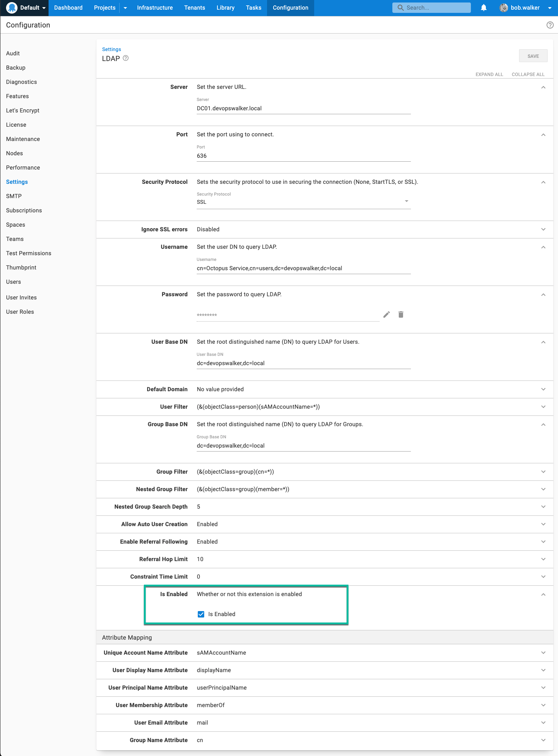Expand the Ignore SSL errors section
This screenshot has width=558, height=756.
point(543,230)
